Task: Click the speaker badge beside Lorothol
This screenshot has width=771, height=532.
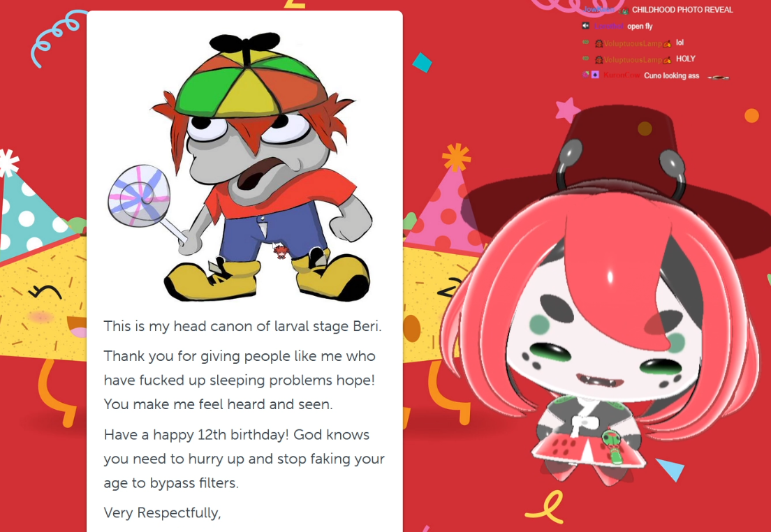Action: pos(586,26)
